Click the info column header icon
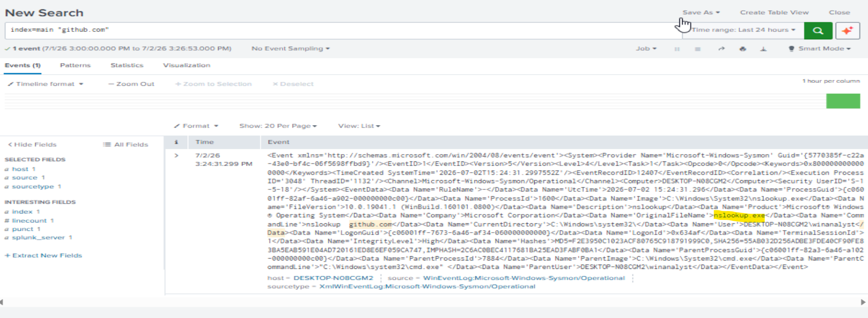The width and height of the screenshot is (868, 318). [x=176, y=142]
